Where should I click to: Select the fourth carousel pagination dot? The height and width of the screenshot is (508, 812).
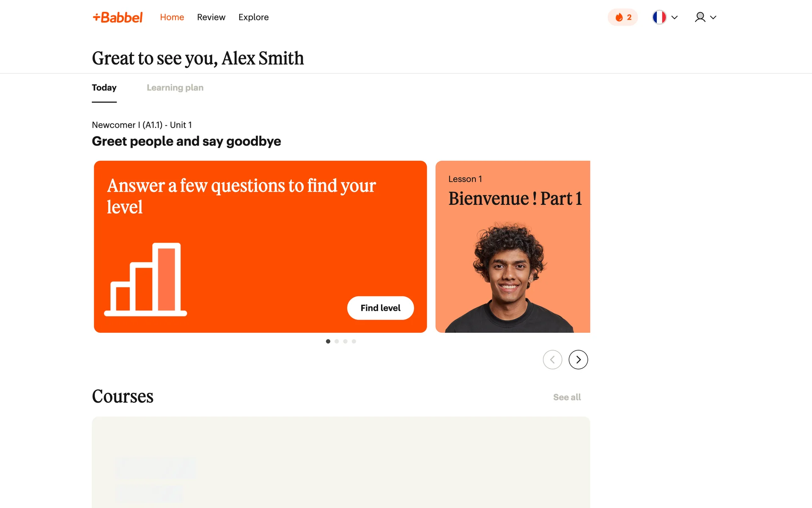(x=354, y=341)
